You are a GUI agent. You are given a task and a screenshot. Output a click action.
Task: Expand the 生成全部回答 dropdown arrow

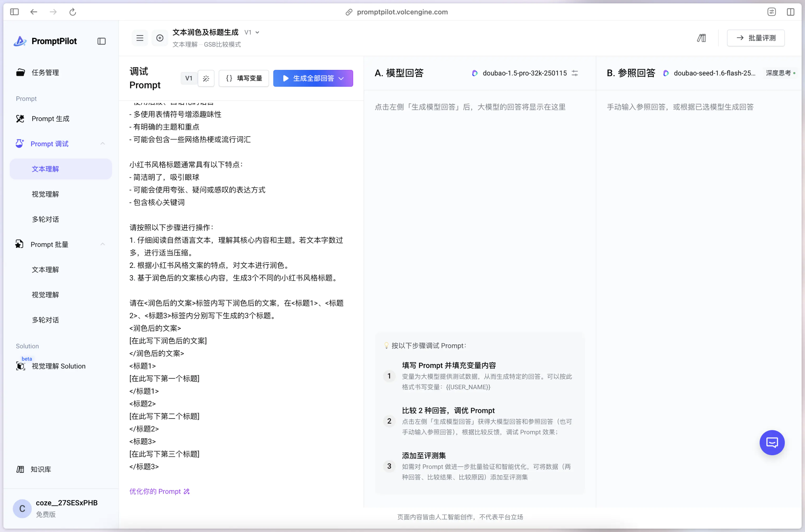coord(341,78)
